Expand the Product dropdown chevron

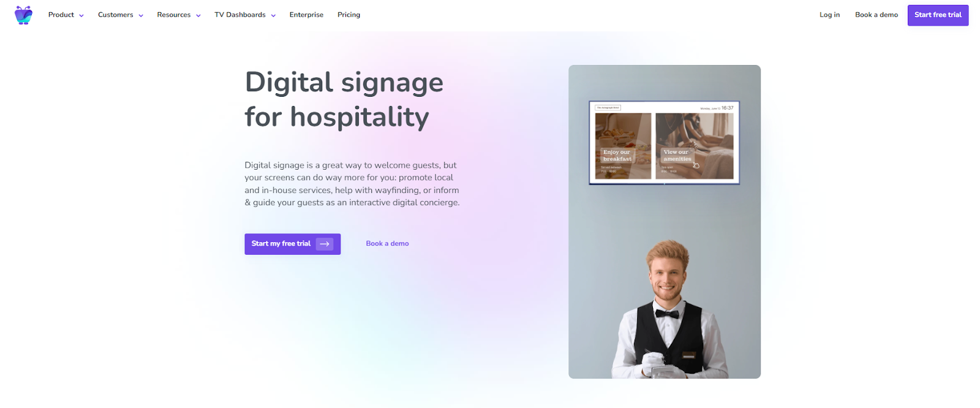[81, 15]
